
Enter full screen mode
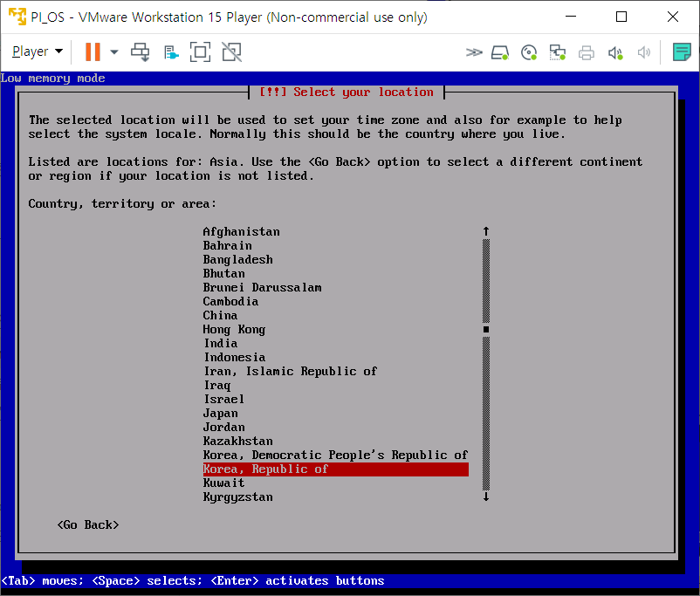pyautogui.click(x=201, y=51)
